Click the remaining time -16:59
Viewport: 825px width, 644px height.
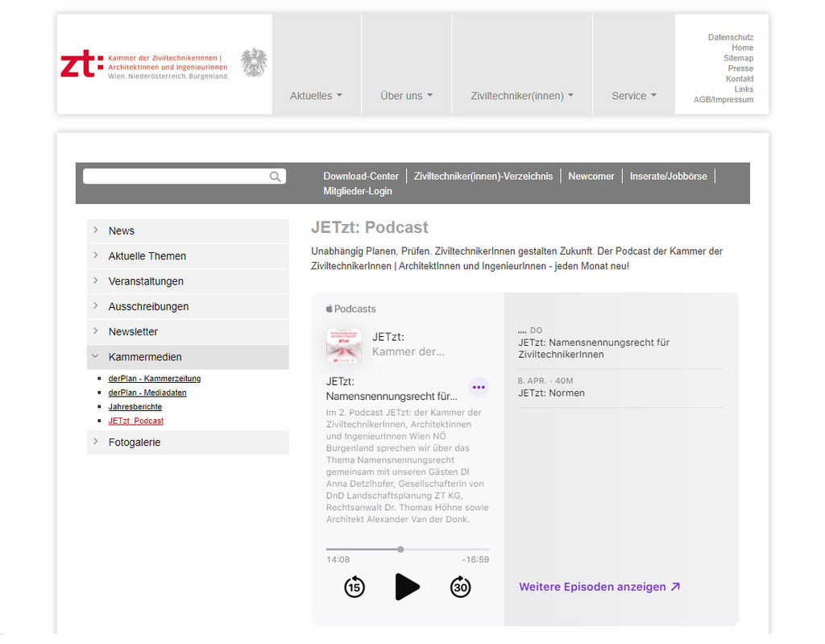click(x=475, y=559)
